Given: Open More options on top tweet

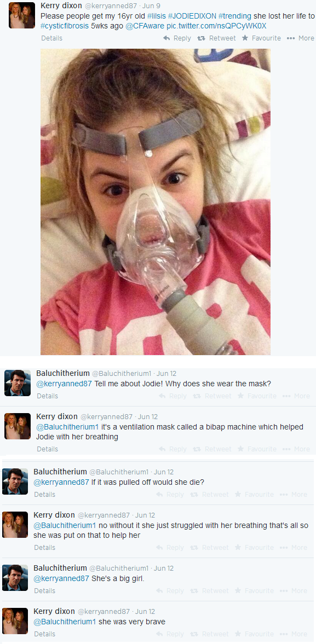Looking at the screenshot, I should [x=300, y=38].
